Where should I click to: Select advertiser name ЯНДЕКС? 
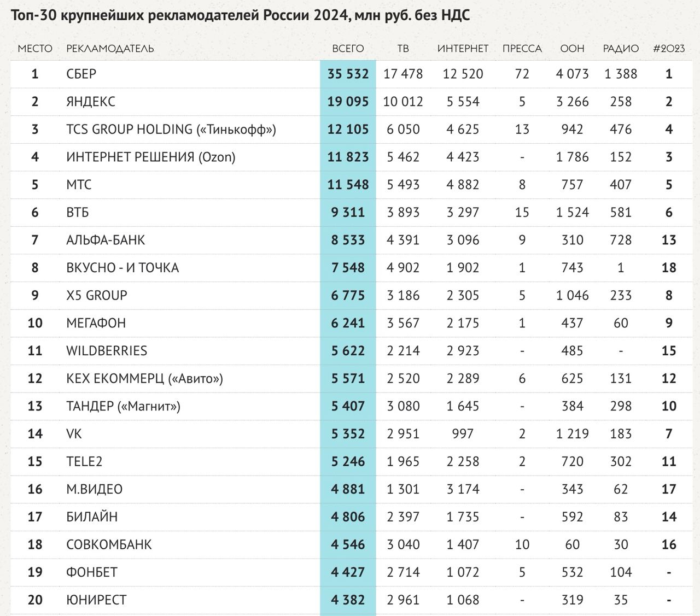click(x=91, y=102)
